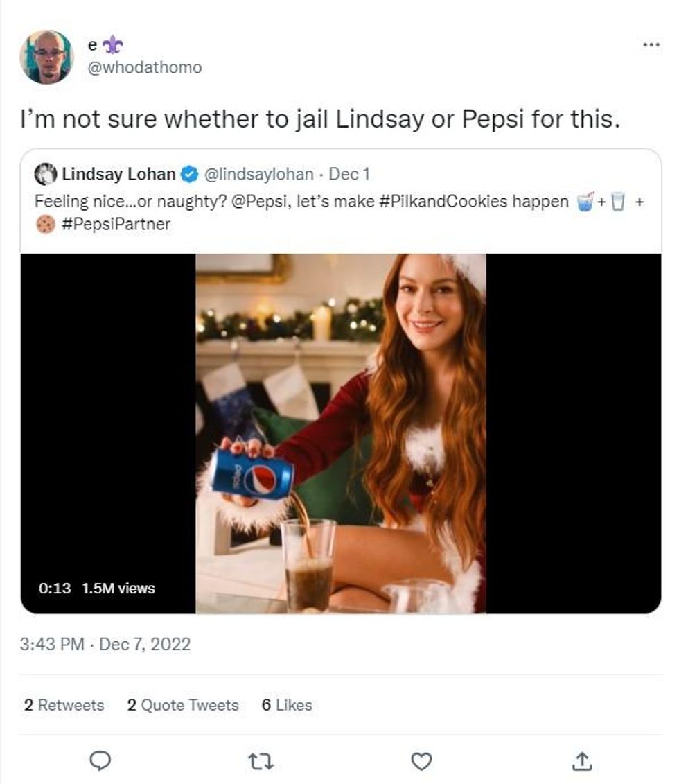The width and height of the screenshot is (679, 784).
Task: Click Lindsay Lohan's small quoted avatar
Action: coord(46,173)
